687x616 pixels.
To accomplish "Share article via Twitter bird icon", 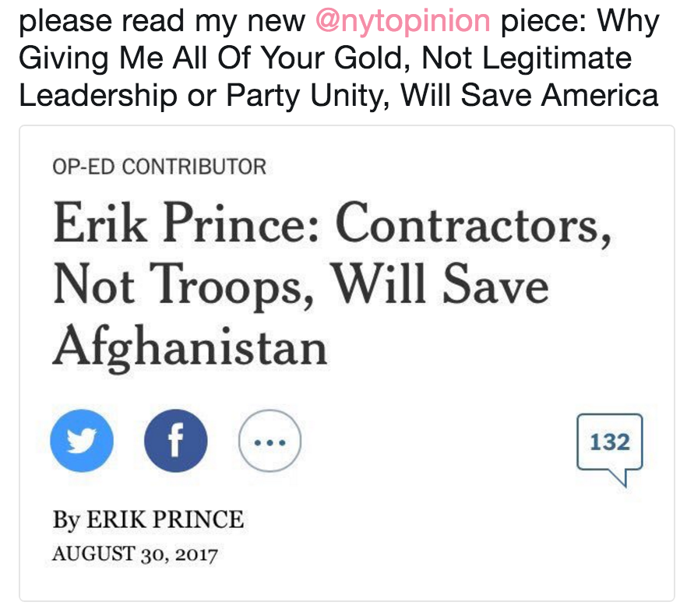I will click(82, 441).
